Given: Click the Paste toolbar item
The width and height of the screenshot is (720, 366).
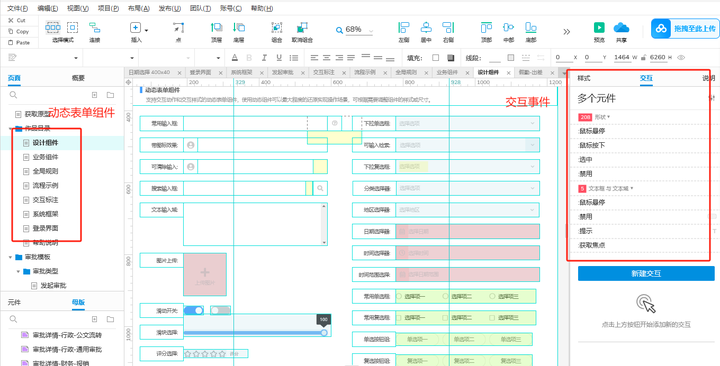Looking at the screenshot, I should tap(18, 42).
